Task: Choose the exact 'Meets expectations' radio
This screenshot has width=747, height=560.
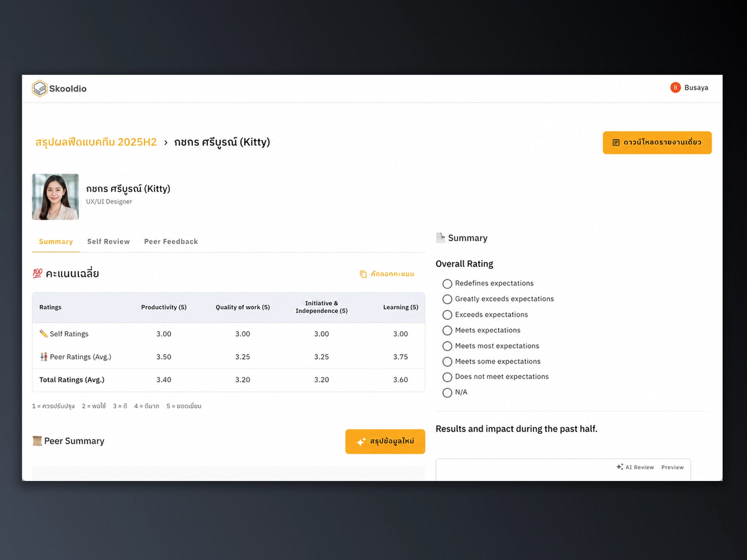Action: [x=447, y=330]
